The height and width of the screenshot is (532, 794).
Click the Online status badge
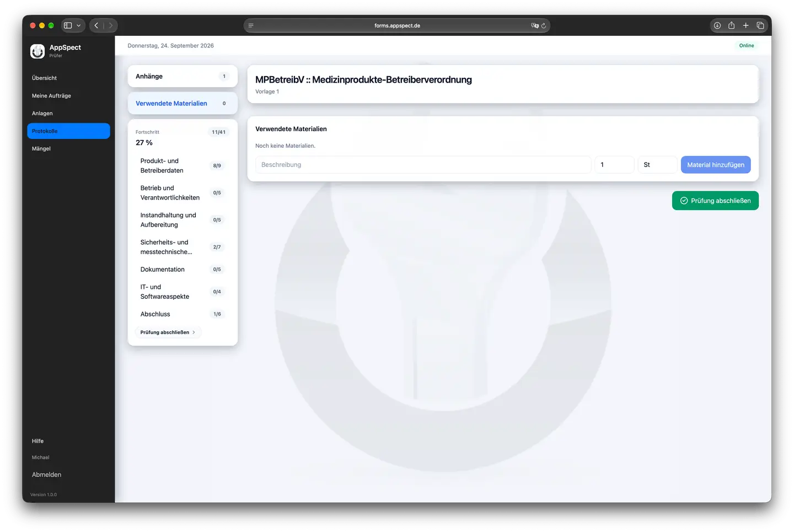pos(747,46)
